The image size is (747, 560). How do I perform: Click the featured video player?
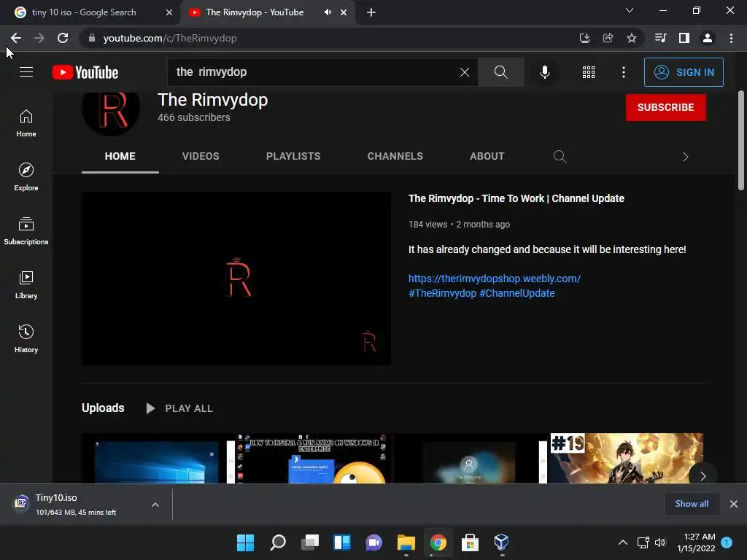tap(236, 279)
